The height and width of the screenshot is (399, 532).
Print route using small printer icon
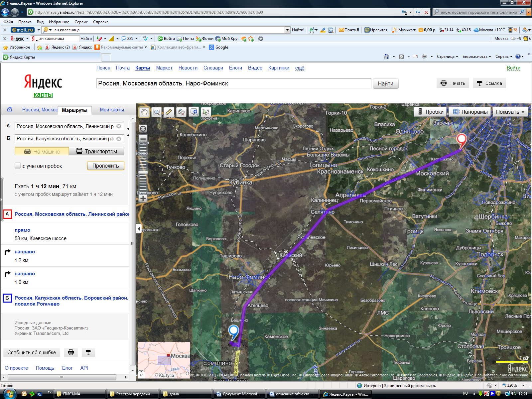[x=71, y=352]
